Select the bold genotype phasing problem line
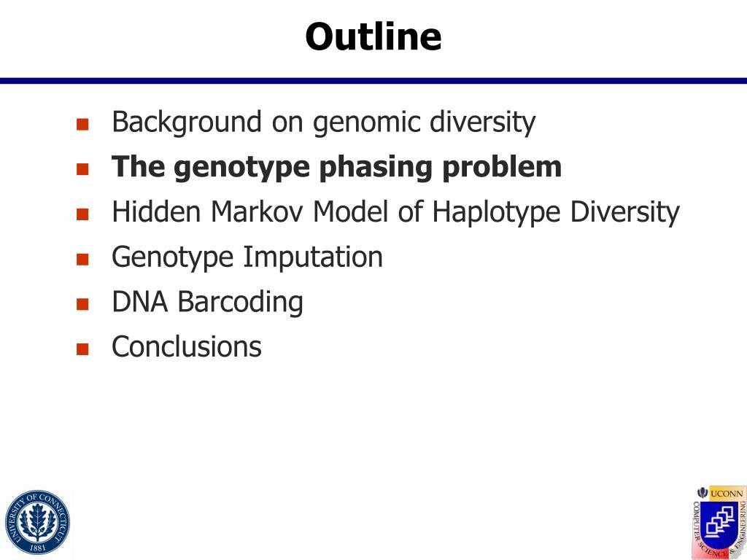Image resolution: width=747 pixels, height=560 pixels. click(336, 167)
